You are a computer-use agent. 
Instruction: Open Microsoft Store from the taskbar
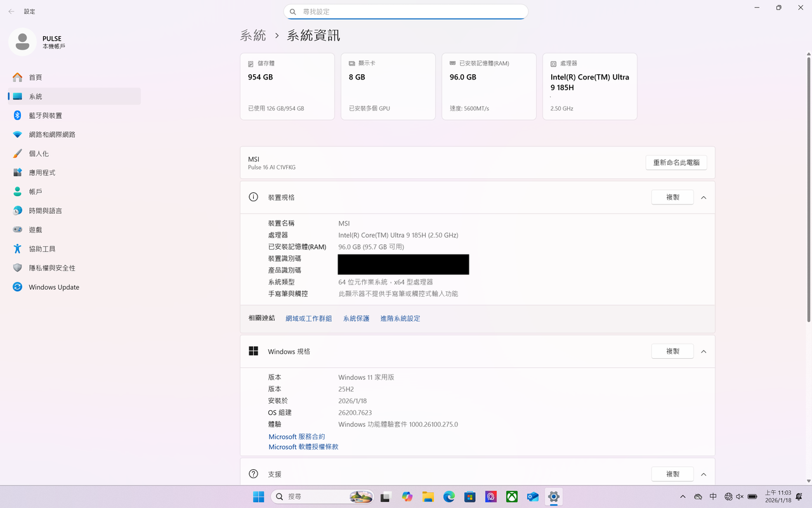point(469,497)
